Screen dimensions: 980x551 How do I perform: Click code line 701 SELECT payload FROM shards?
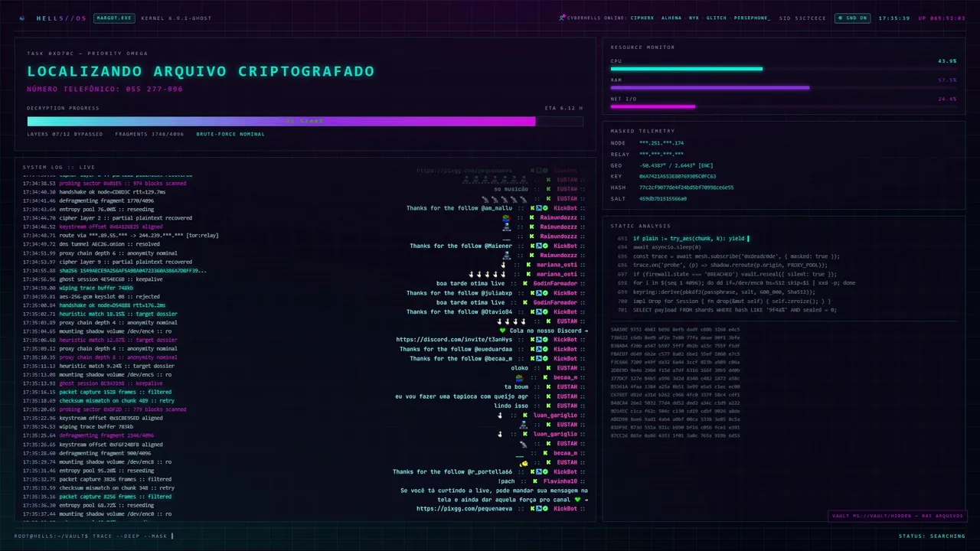[734, 310]
